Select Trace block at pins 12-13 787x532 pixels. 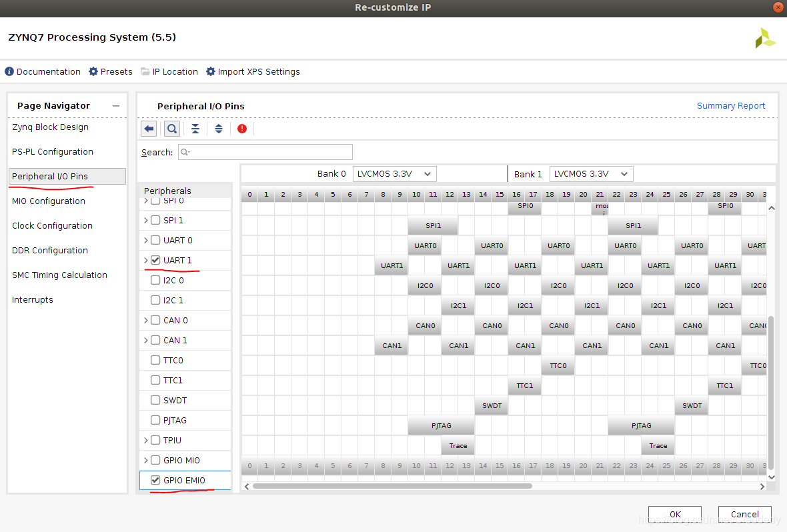point(458,446)
